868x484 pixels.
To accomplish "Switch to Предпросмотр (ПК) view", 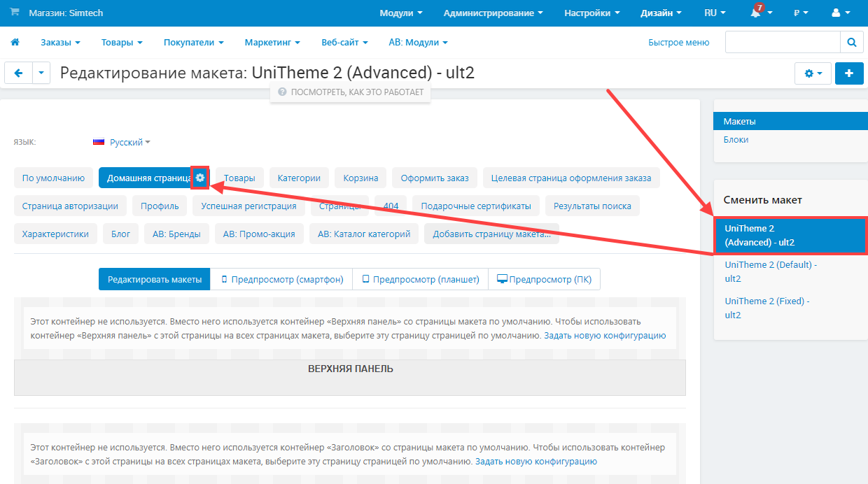I will coord(544,279).
